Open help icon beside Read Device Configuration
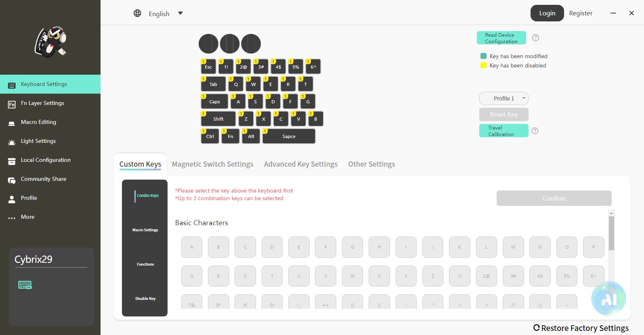Viewport: 644px width, 335px height. tap(535, 38)
